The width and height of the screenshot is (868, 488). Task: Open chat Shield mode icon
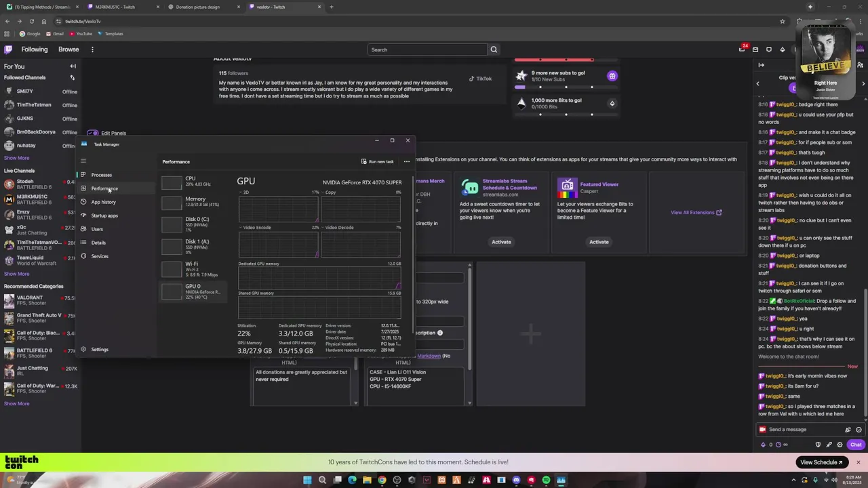[818, 445]
